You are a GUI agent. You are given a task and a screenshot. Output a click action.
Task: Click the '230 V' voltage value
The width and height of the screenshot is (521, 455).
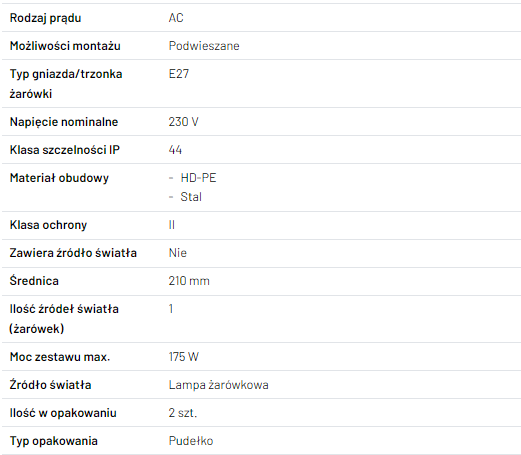tap(183, 122)
